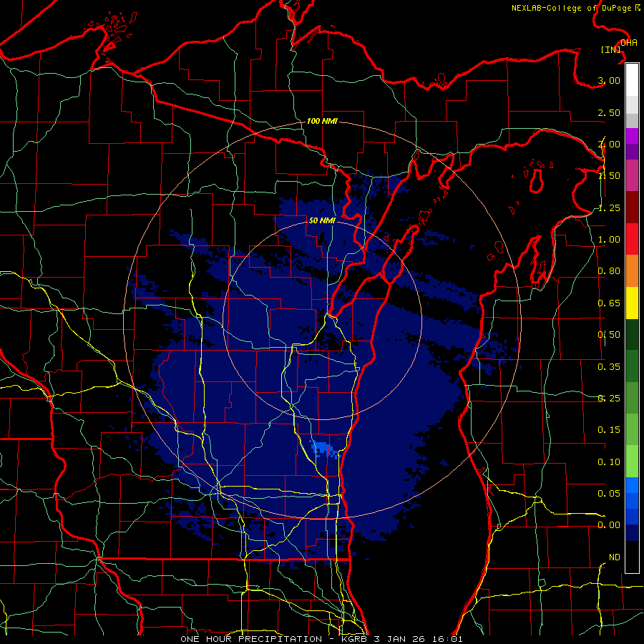
Task: Select the bright red 1.00 legend swatch
Action: click(x=632, y=239)
